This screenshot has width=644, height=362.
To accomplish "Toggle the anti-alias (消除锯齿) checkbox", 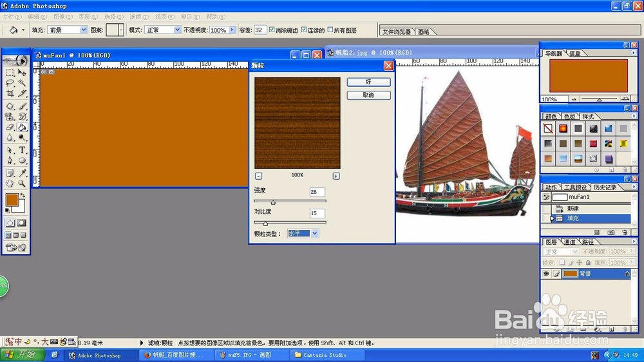I will [x=272, y=30].
